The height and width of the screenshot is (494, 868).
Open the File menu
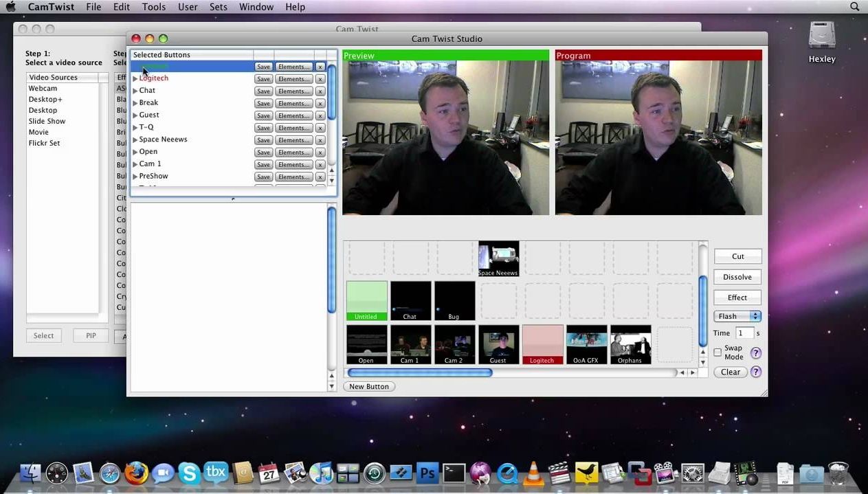93,7
